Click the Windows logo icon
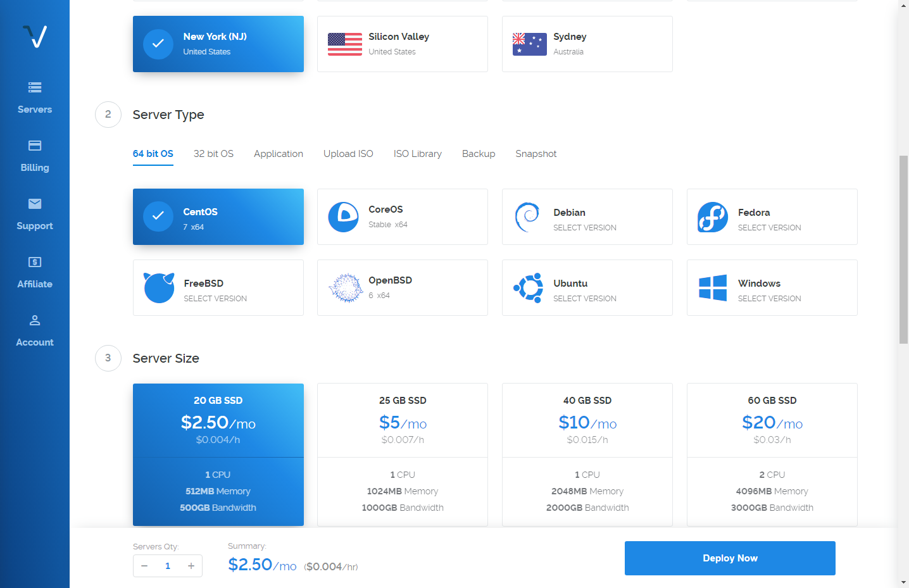 tap(713, 288)
